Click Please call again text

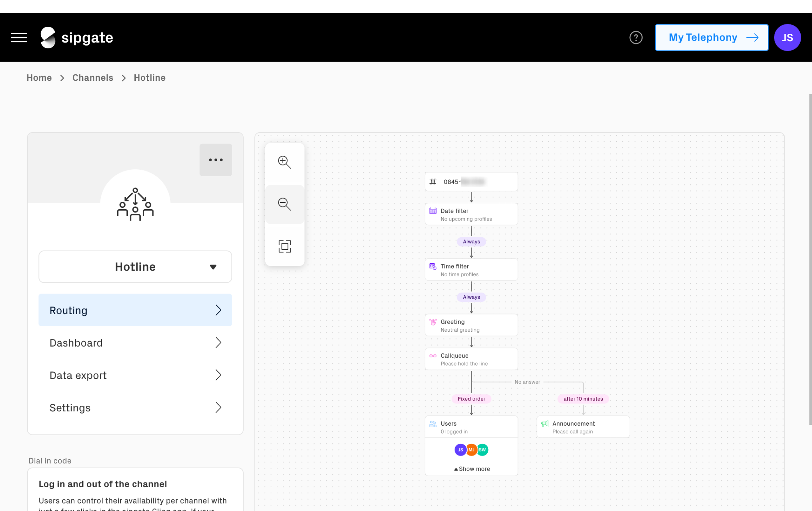pyautogui.click(x=572, y=432)
